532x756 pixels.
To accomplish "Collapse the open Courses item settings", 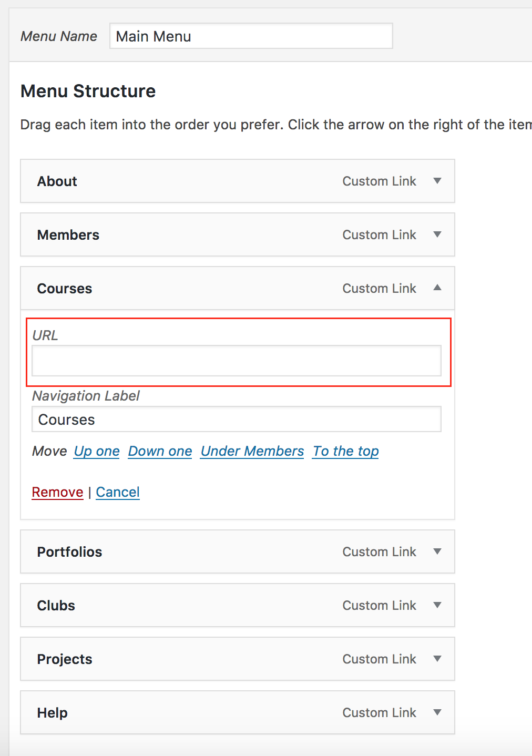I will 437,288.
